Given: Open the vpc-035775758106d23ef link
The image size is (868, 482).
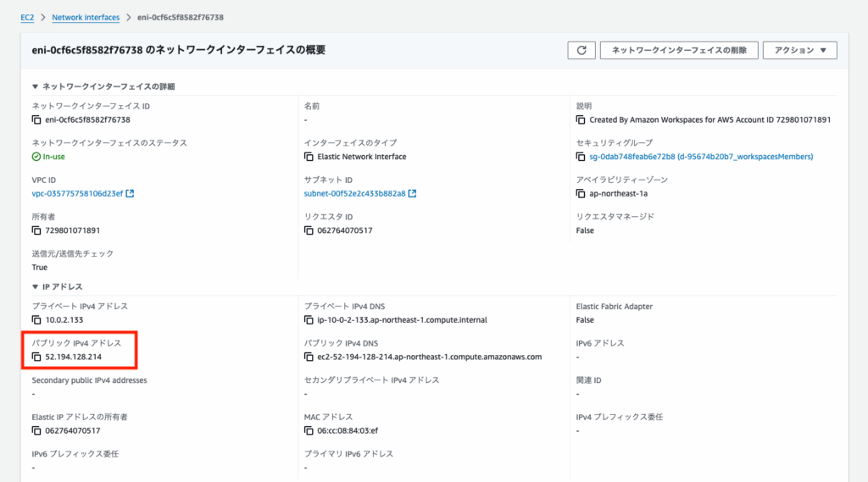Looking at the screenshot, I should (77, 193).
